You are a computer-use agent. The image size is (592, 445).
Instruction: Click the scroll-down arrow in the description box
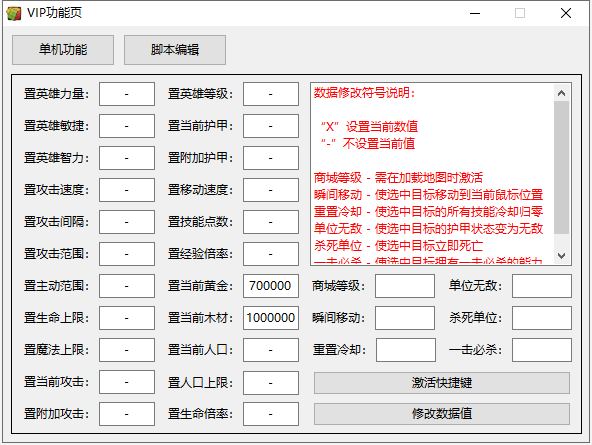point(561,256)
